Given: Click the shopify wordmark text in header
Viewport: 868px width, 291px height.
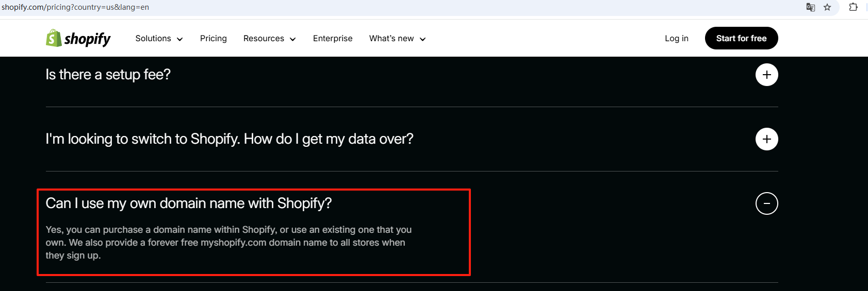Looking at the screenshot, I should tap(88, 39).
